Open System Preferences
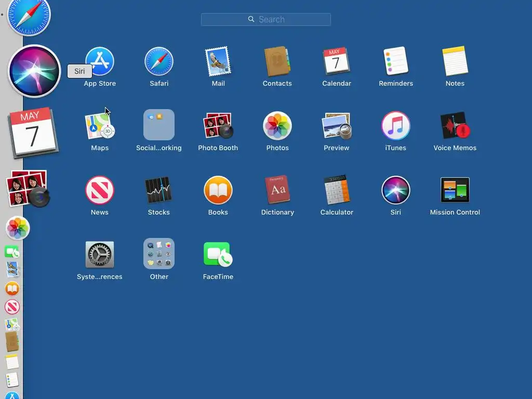532x399 pixels. 99,255
